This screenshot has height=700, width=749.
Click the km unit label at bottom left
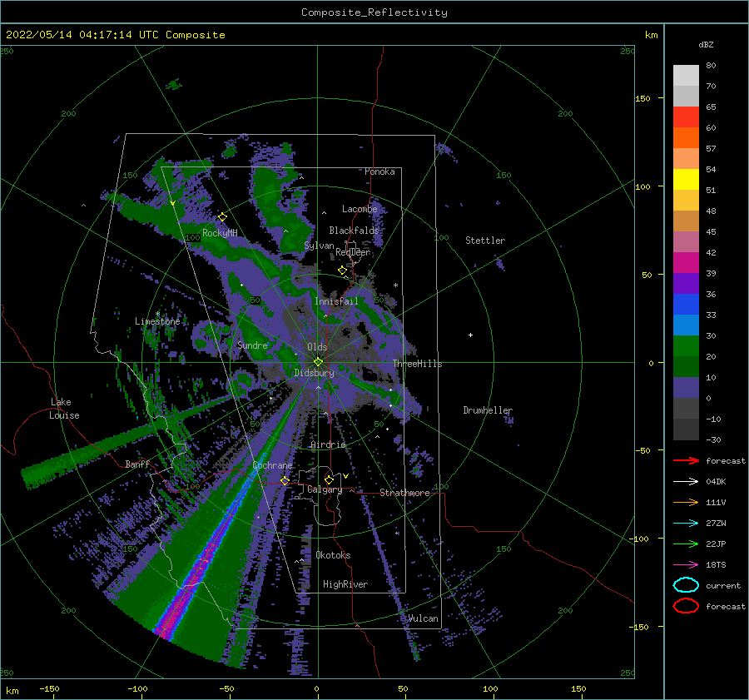click(x=12, y=691)
